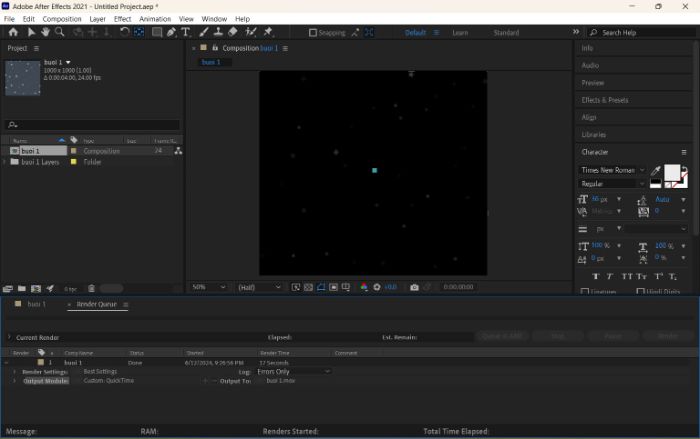Switch to the Render Queue tab
Image resolution: width=700 pixels, height=439 pixels.
pyautogui.click(x=96, y=304)
